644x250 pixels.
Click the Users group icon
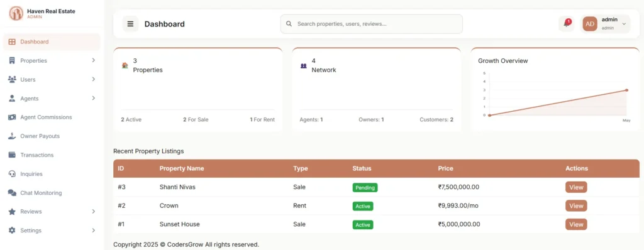pos(12,80)
